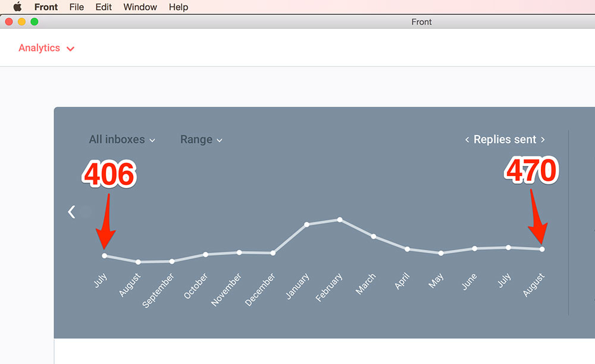Click the December axis label

pos(260,289)
